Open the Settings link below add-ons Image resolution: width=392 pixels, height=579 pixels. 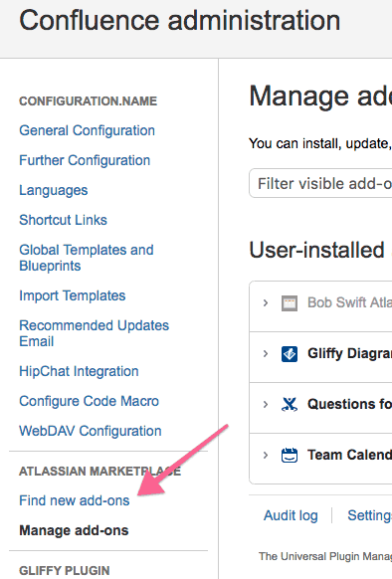pyautogui.click(x=369, y=515)
